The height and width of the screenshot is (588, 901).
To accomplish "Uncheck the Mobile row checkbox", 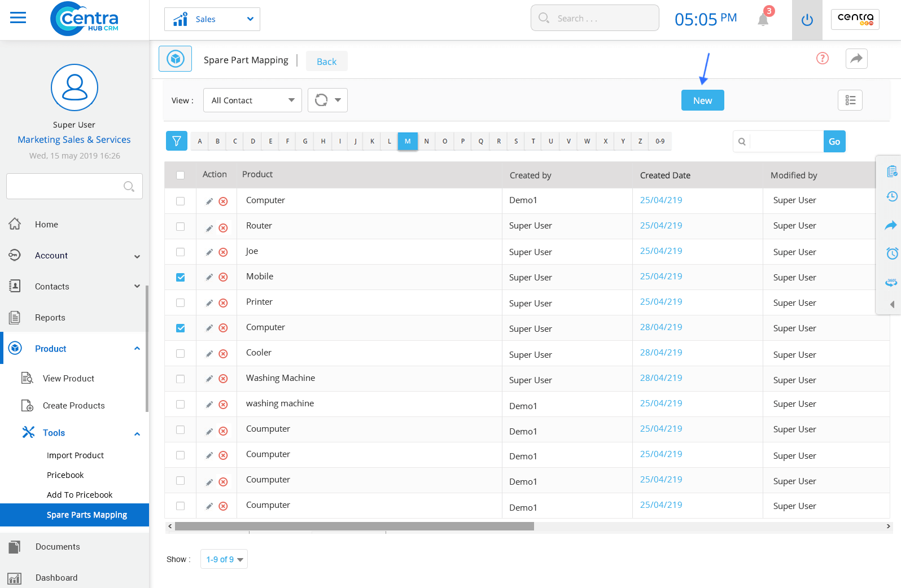I will pyautogui.click(x=181, y=277).
